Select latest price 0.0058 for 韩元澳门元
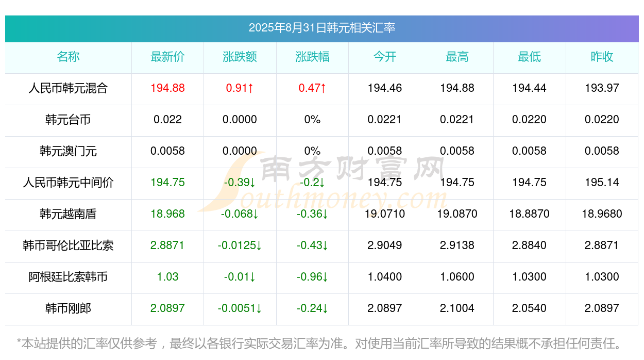Viewport: 644px width, 360px height. 167,151
